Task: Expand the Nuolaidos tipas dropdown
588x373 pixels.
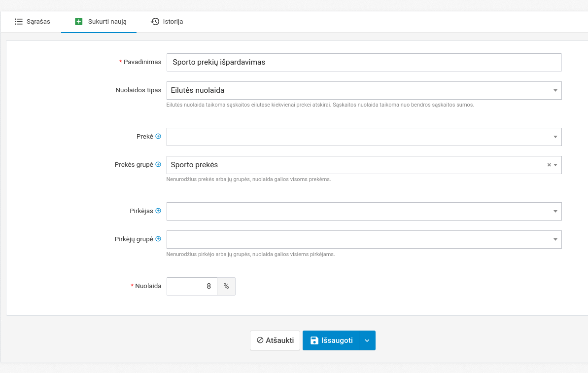Action: [555, 91]
